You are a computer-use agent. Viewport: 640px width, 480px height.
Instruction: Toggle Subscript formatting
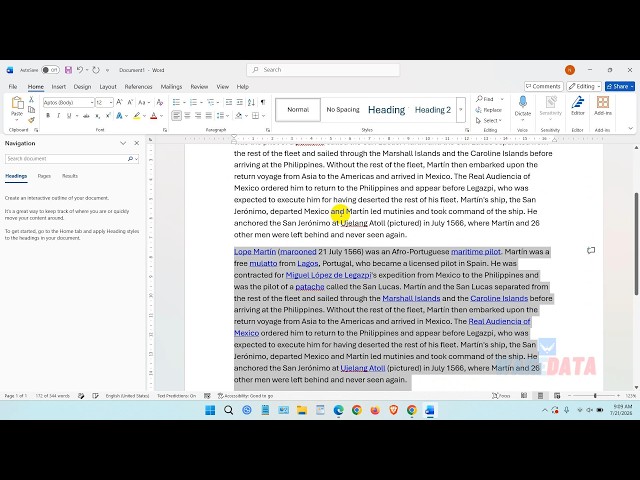[97, 116]
